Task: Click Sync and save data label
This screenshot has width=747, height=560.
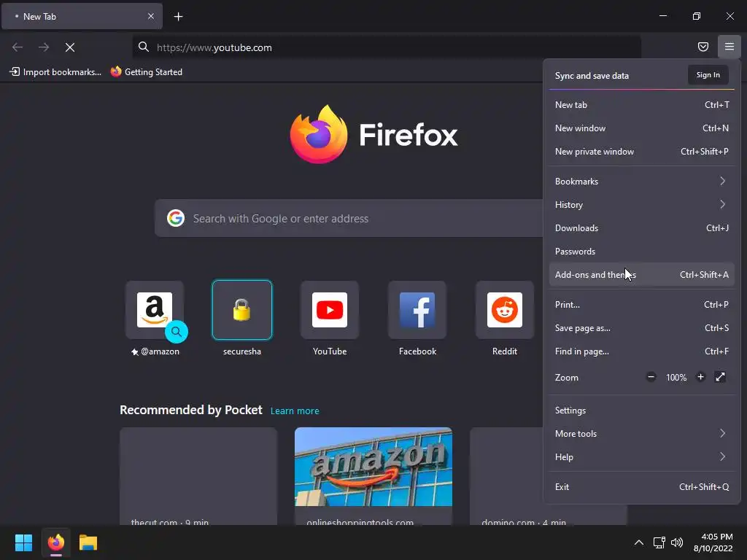Action: [x=592, y=75]
